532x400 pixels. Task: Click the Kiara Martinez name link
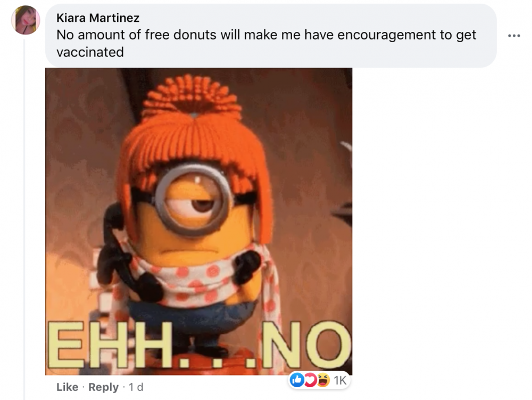pyautogui.click(x=98, y=18)
